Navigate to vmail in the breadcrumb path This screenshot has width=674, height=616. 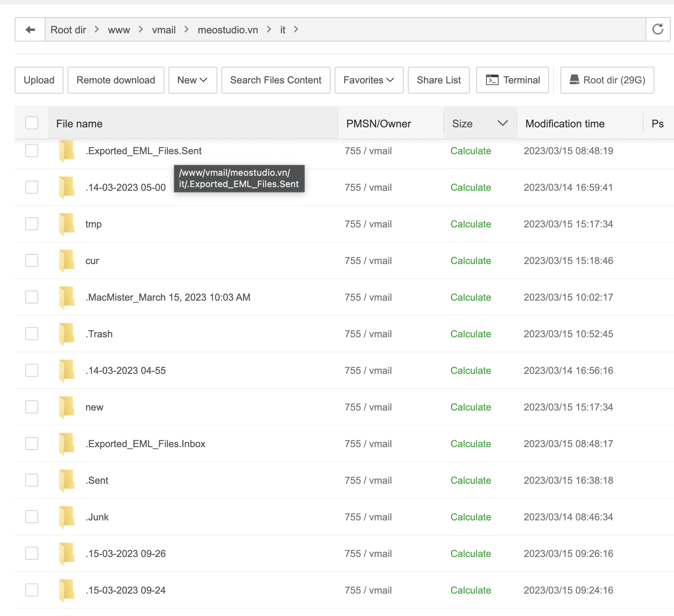[164, 30]
